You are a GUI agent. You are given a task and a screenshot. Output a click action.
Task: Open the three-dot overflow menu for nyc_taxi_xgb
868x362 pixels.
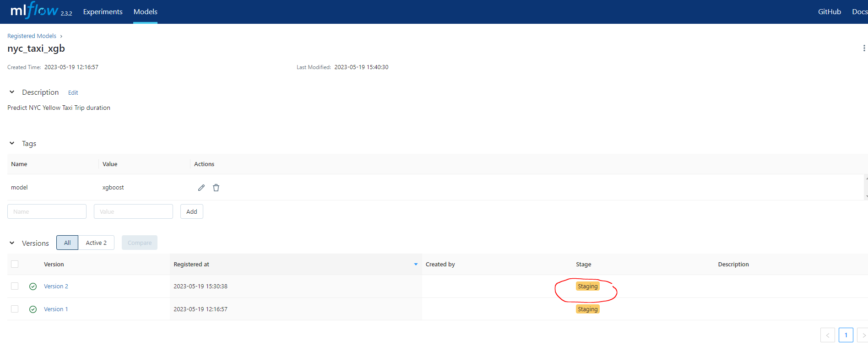(x=864, y=48)
